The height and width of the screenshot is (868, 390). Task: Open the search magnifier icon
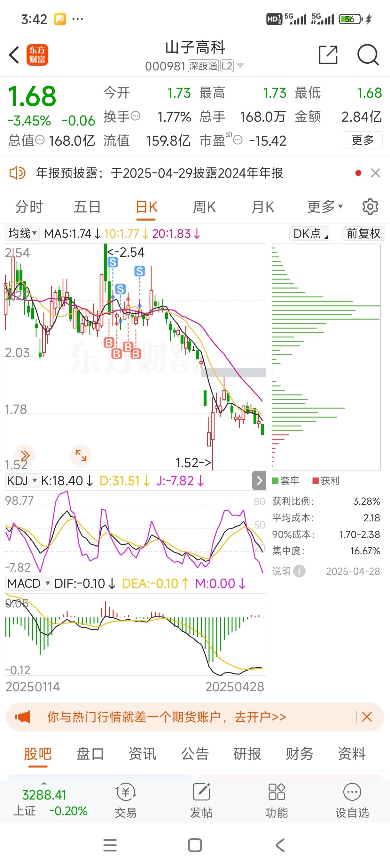[368, 55]
